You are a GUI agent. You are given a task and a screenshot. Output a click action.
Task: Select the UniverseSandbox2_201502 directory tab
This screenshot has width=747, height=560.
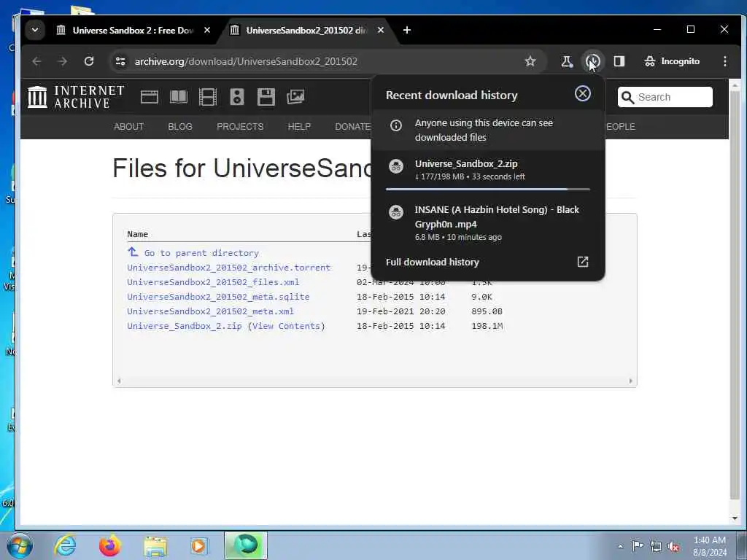pyautogui.click(x=306, y=31)
